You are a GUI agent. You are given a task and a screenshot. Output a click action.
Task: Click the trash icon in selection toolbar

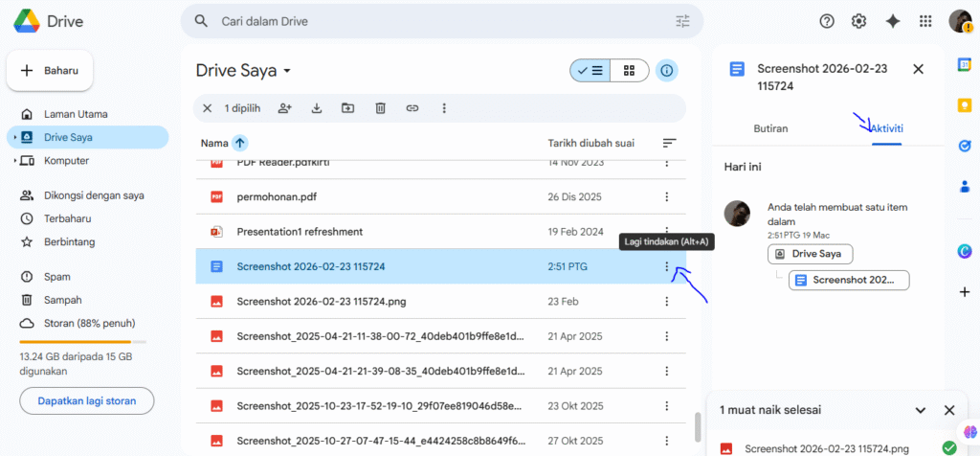click(x=380, y=108)
